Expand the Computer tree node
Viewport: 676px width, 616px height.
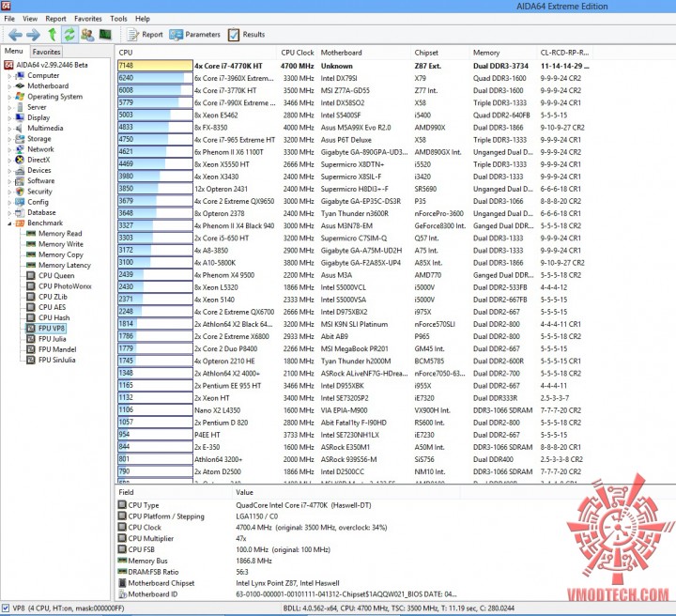[9, 76]
